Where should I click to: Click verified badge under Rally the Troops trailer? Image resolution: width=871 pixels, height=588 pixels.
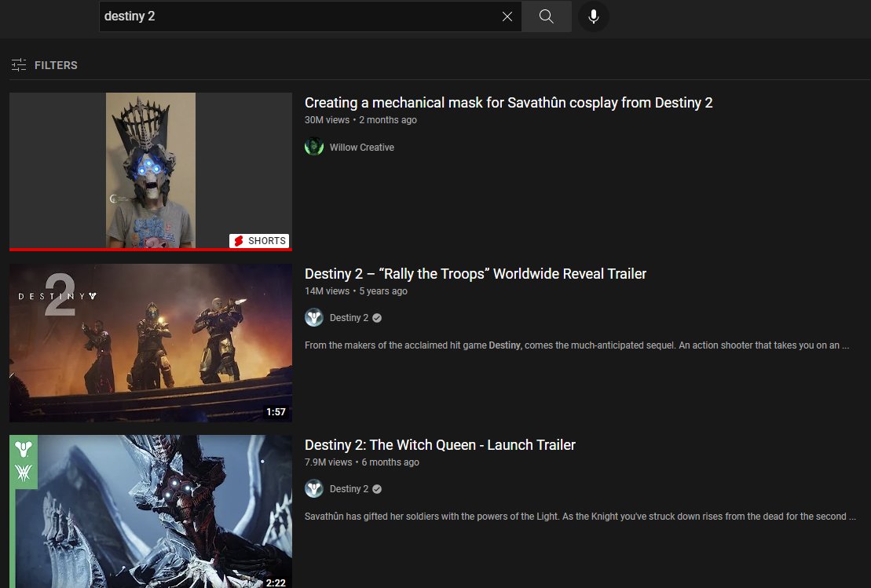377,318
